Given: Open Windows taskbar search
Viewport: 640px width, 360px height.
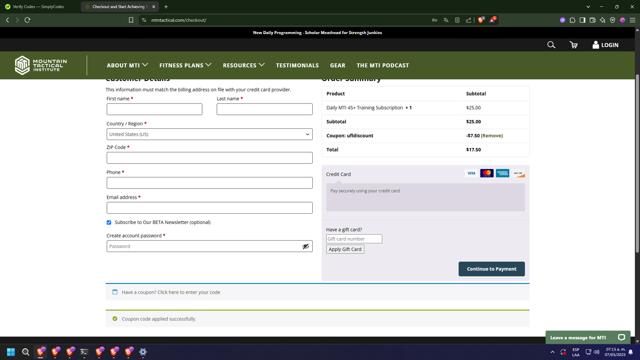Looking at the screenshot, I should pos(25,352).
